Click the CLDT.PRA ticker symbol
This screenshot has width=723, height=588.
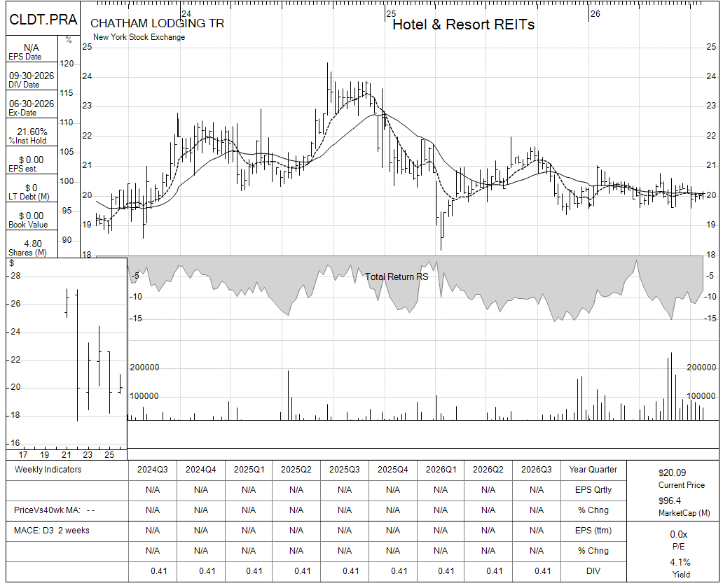[43, 20]
